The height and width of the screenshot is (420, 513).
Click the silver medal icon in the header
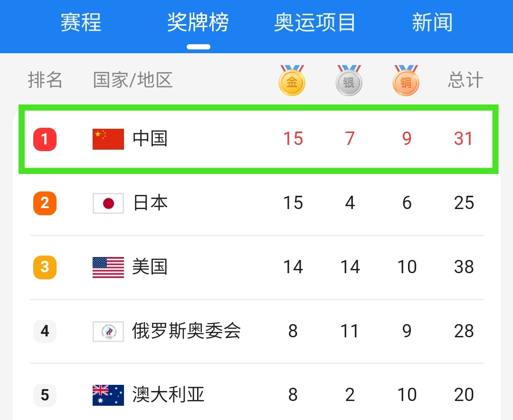coord(349,78)
